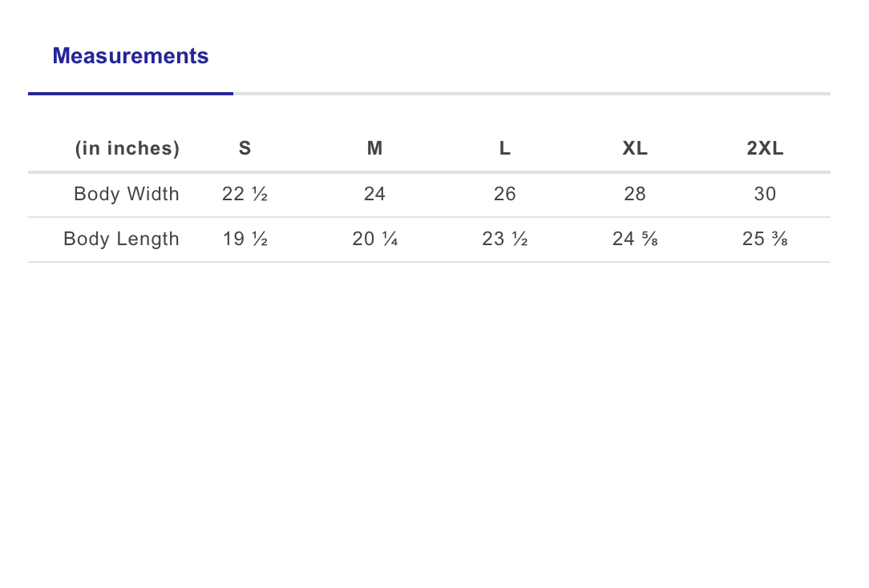Open the Measurements tab
The image size is (869, 588).
(131, 56)
